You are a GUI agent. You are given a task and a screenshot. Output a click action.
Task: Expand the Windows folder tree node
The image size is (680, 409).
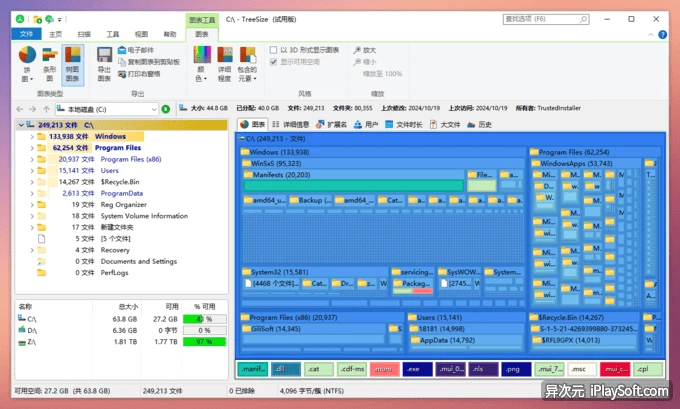tap(32, 137)
